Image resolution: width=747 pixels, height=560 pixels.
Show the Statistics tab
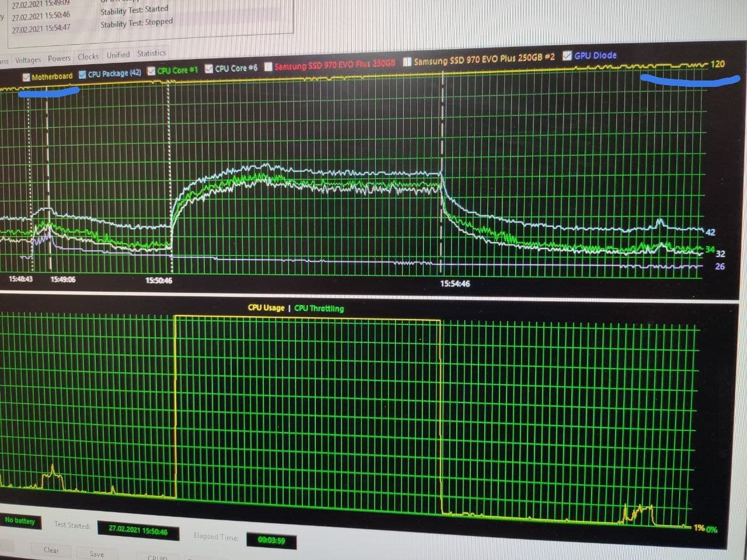(152, 53)
